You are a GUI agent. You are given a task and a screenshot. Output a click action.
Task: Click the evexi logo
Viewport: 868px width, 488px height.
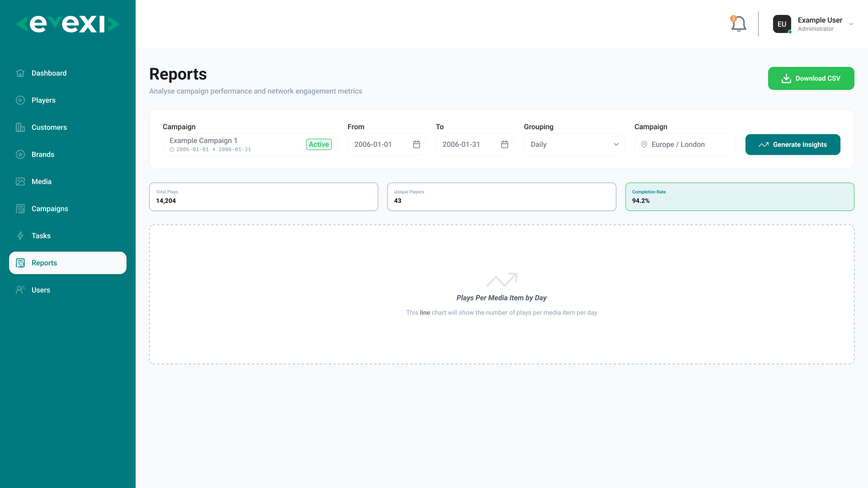point(68,24)
